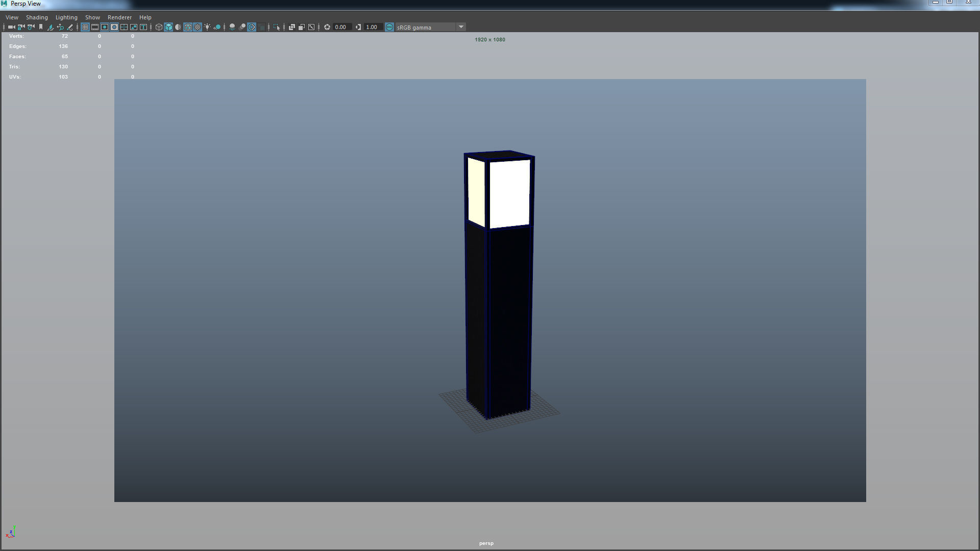Click the Select Camera icon
This screenshot has width=980, height=551.
tap(11, 27)
